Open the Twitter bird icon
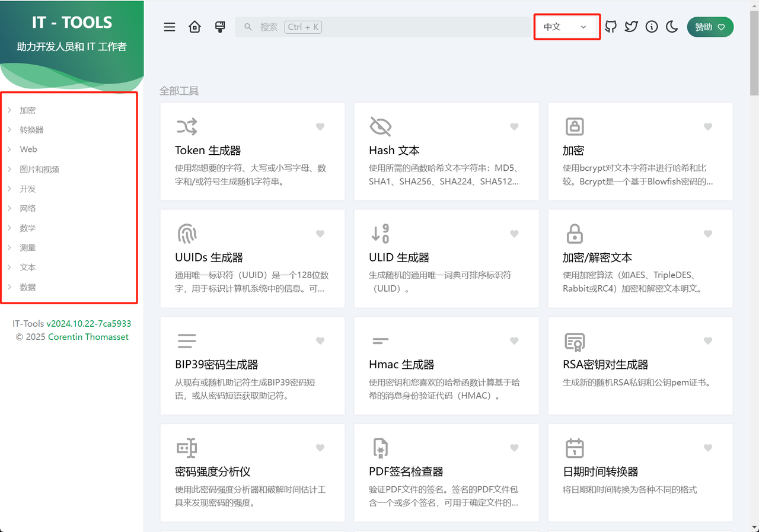The width and height of the screenshot is (759, 532). pos(631,27)
